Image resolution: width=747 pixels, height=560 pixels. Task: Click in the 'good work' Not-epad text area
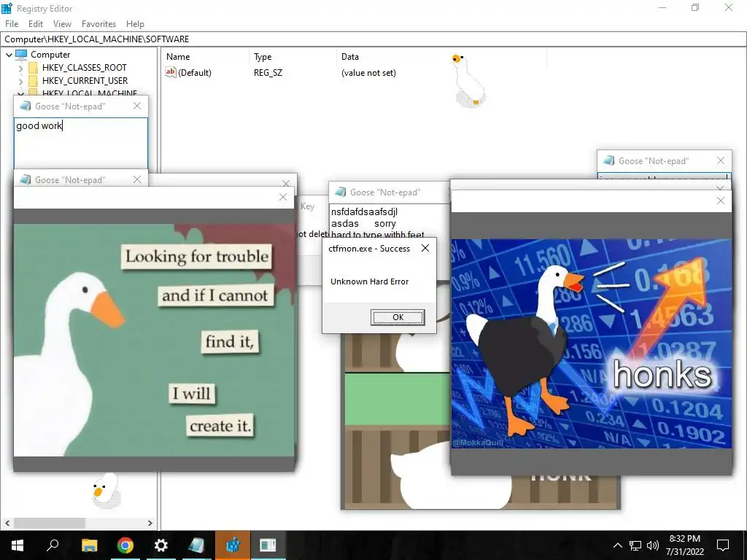80,143
